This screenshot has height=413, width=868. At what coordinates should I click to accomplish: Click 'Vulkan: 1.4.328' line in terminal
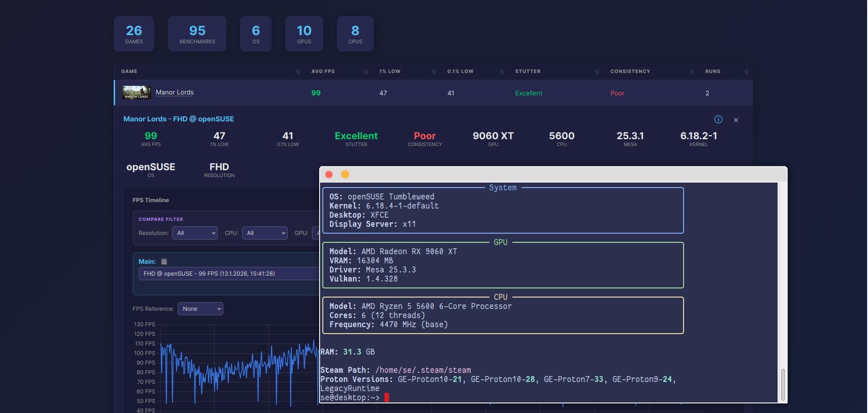point(363,279)
